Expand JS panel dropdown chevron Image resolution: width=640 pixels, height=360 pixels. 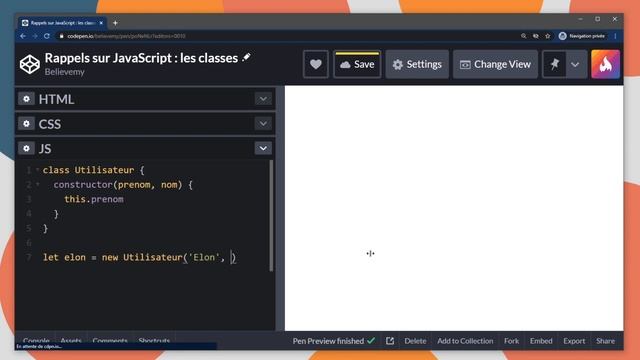(x=263, y=148)
